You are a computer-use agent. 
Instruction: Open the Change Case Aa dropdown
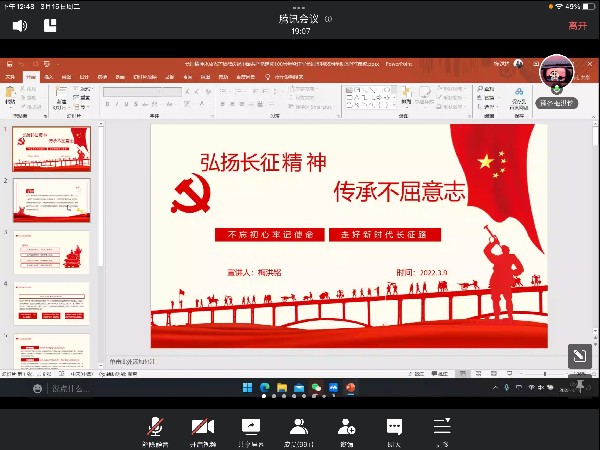coord(171,104)
